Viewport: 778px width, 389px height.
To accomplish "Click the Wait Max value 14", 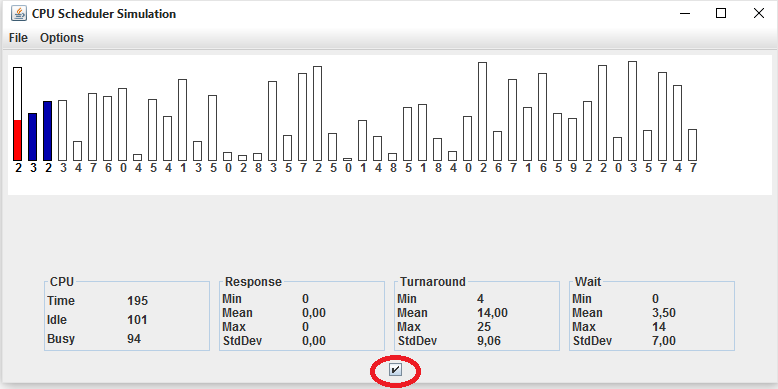I will click(x=659, y=327).
